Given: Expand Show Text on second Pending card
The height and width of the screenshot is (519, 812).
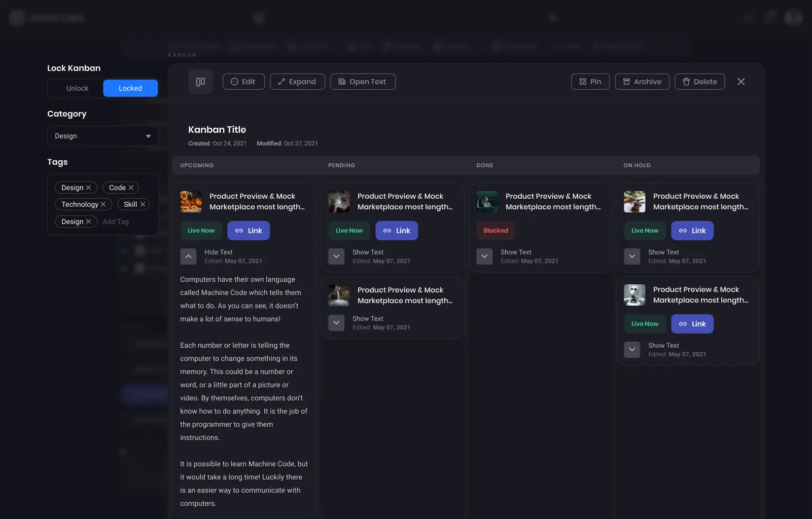Looking at the screenshot, I should click(336, 323).
